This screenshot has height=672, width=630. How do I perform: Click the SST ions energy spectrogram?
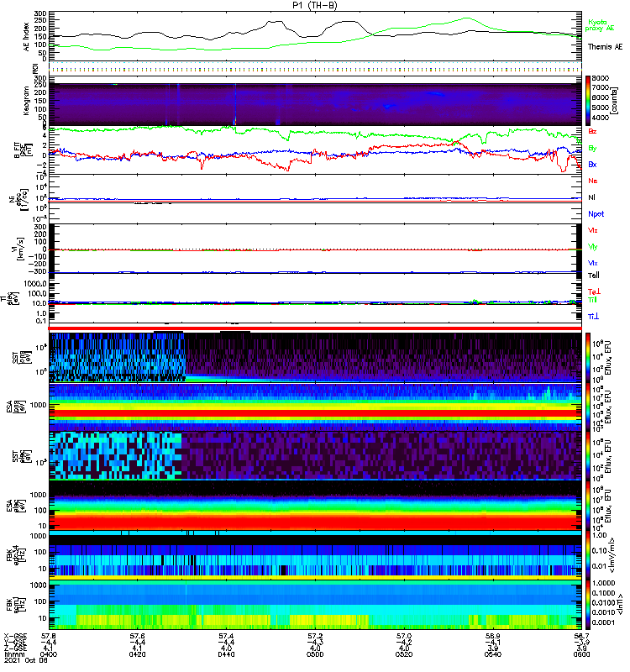[x=315, y=357]
